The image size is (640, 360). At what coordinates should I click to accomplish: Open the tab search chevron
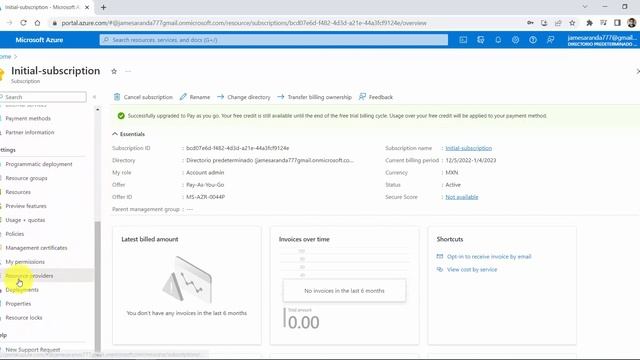point(585,7)
